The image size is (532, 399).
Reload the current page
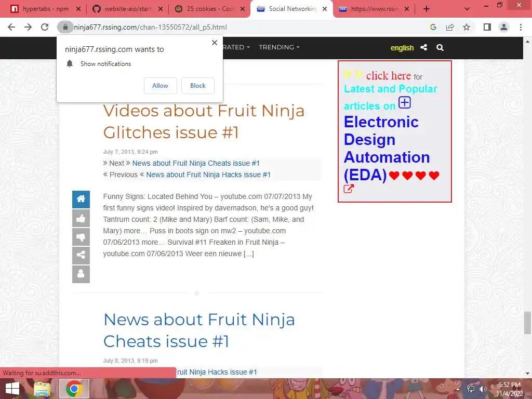point(45,27)
